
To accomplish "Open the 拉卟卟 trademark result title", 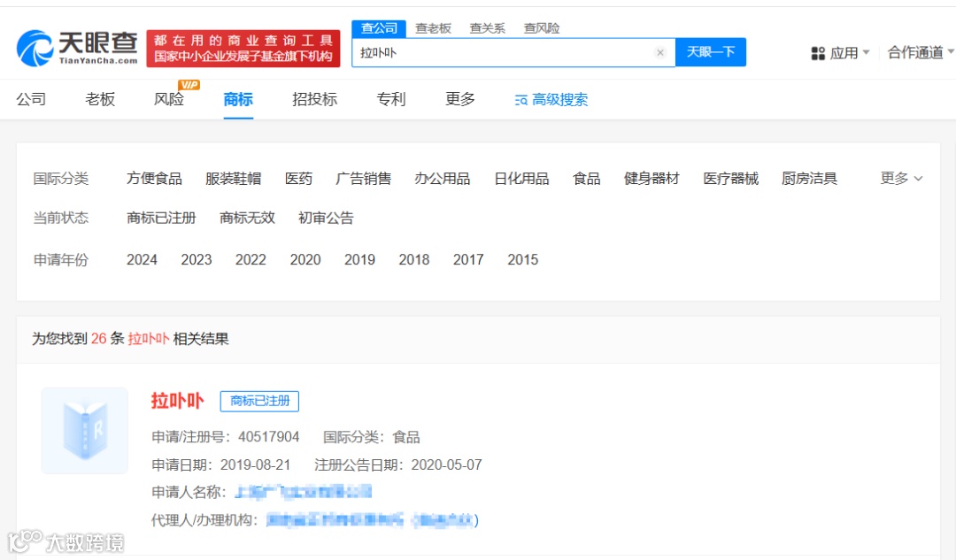I will point(177,401).
